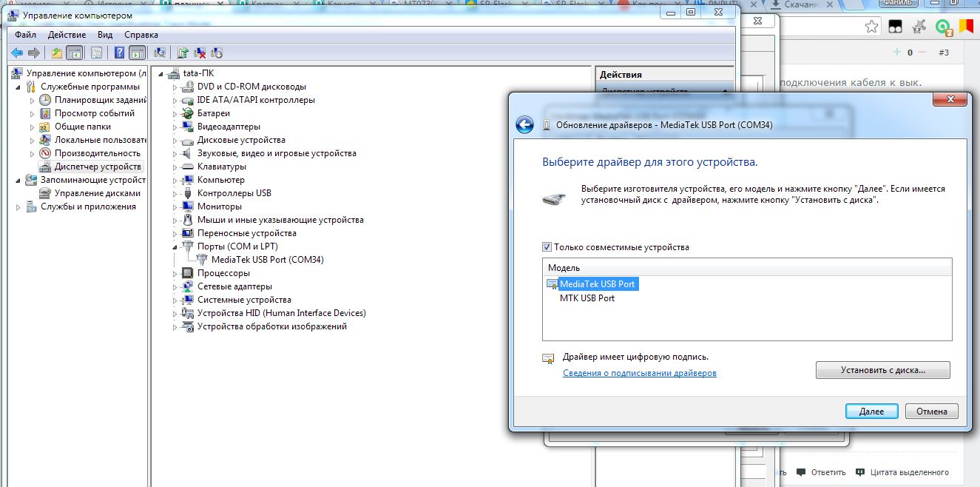Click the Uninstall device toolbar icon

tap(200, 53)
